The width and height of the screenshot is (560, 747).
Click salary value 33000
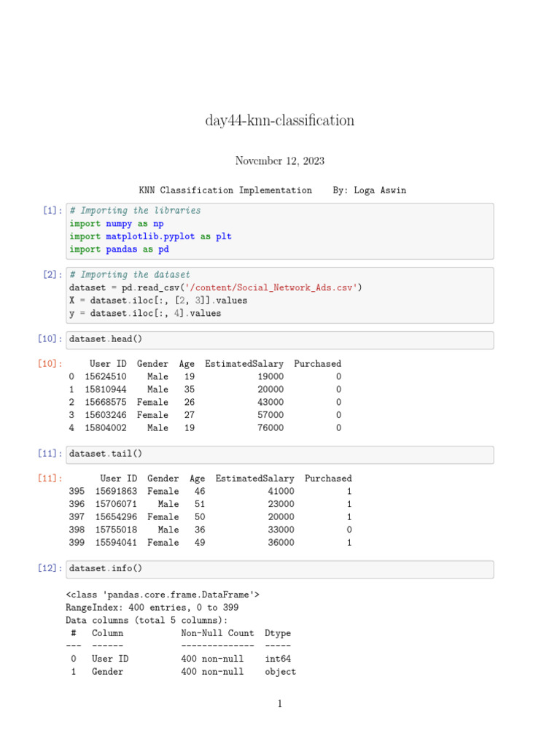coord(281,530)
